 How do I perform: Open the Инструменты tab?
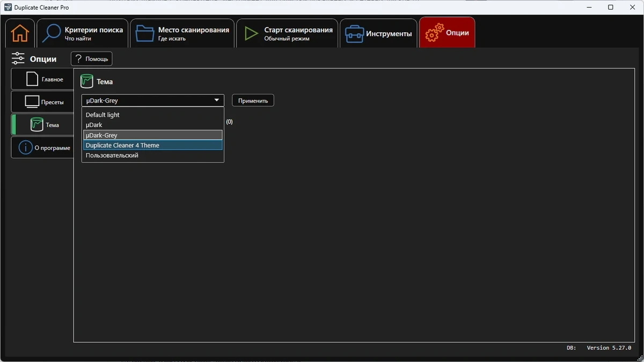[x=379, y=33]
